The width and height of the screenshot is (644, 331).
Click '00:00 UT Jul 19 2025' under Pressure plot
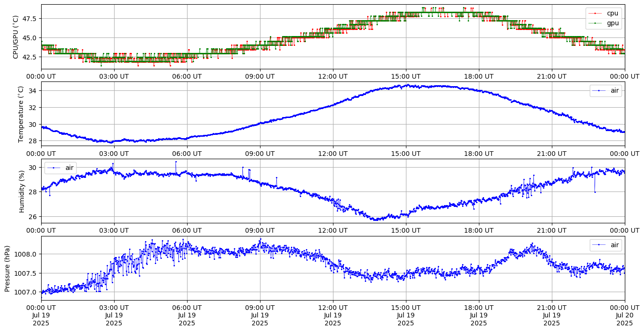coord(41,315)
